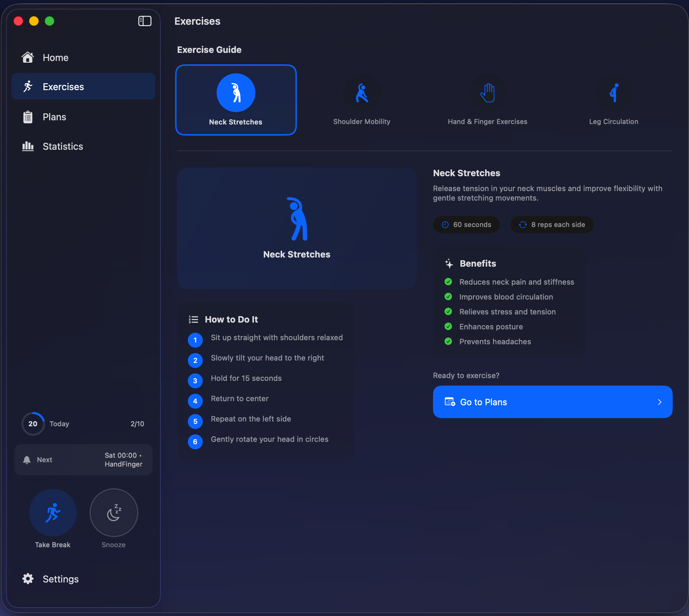
Task: Click the large Neck Stretches preview panel
Action: point(297,228)
